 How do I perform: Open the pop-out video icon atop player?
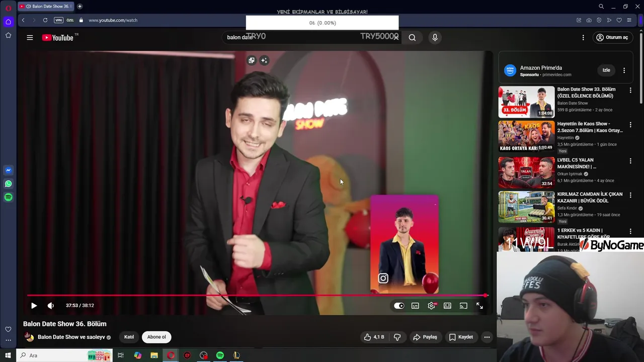click(252, 60)
